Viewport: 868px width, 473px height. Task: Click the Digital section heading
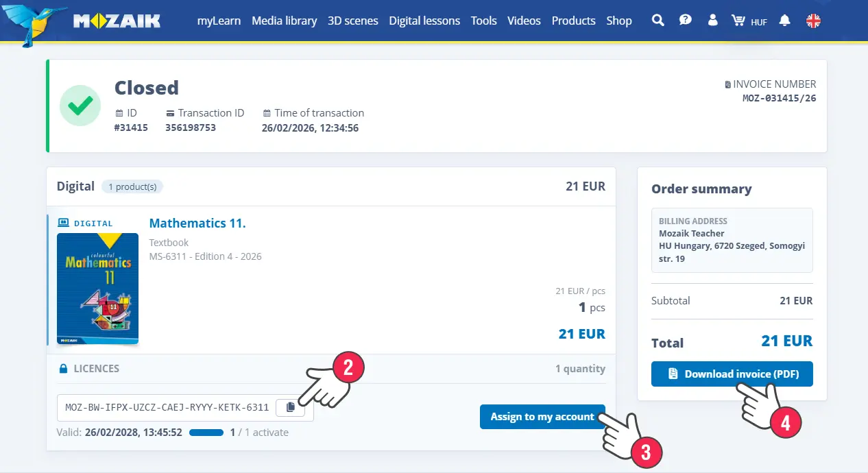pos(75,186)
